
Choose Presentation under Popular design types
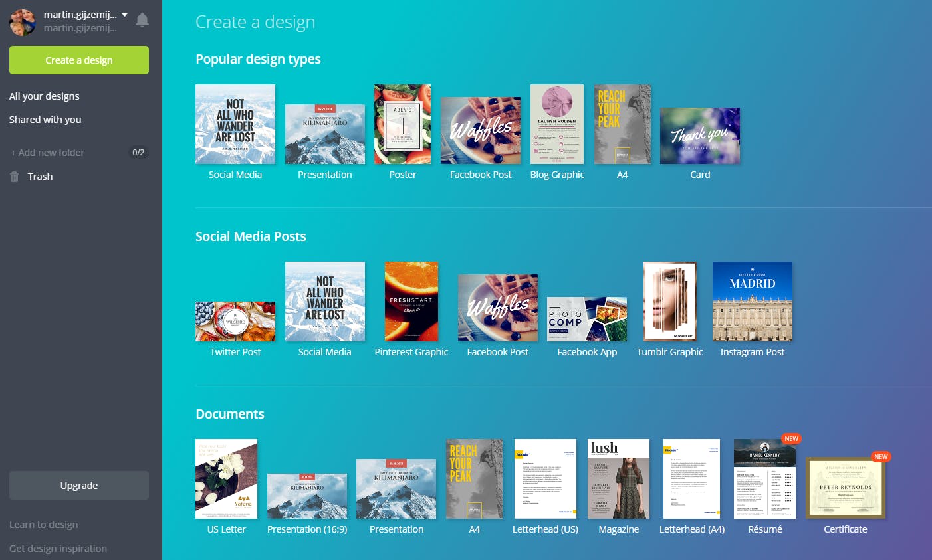pos(325,134)
